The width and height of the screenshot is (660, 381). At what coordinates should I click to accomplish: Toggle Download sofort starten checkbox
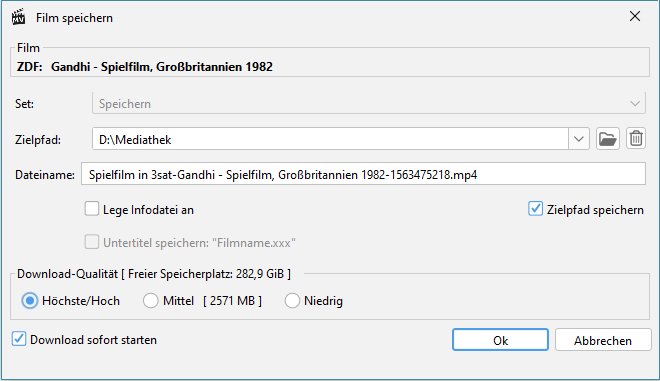(19, 339)
